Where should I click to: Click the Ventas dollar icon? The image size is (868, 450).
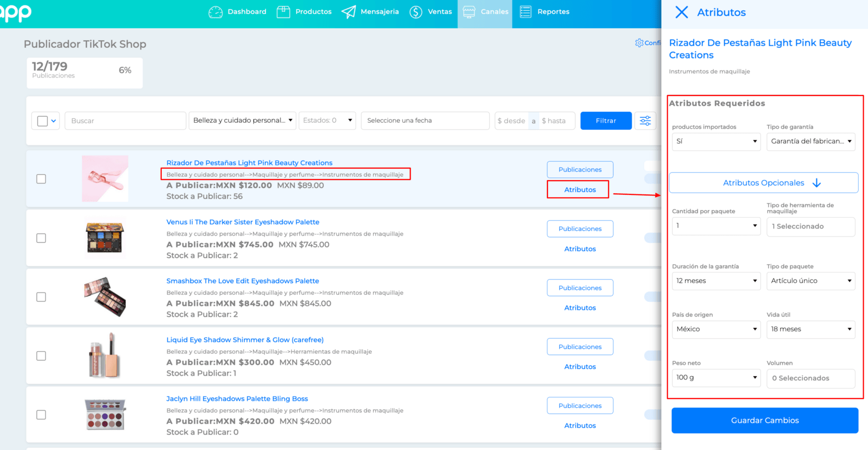pyautogui.click(x=416, y=12)
